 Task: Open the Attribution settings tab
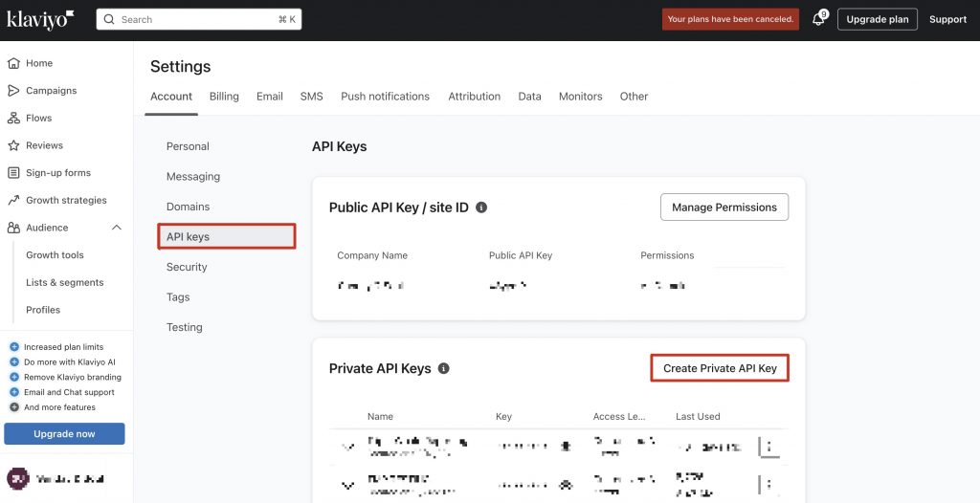[x=475, y=97]
